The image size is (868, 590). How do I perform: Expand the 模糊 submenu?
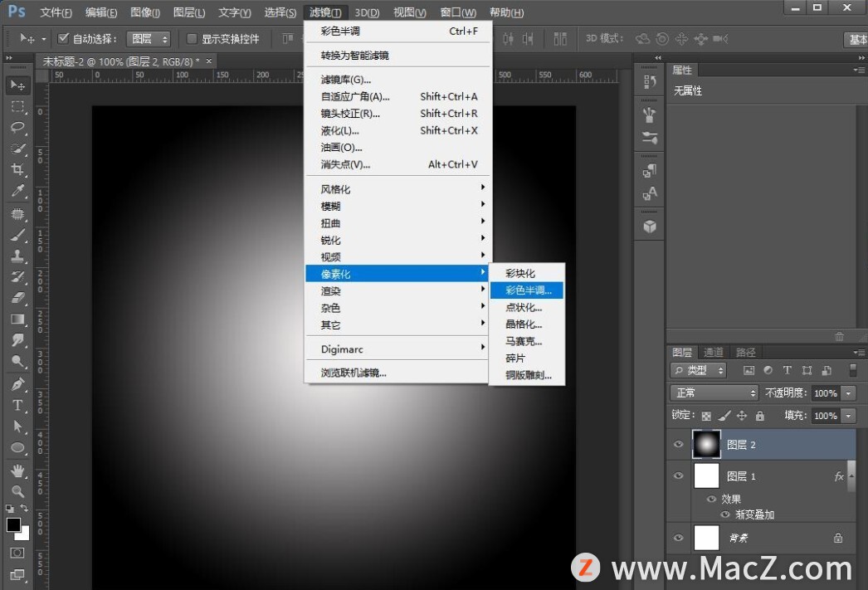(397, 207)
